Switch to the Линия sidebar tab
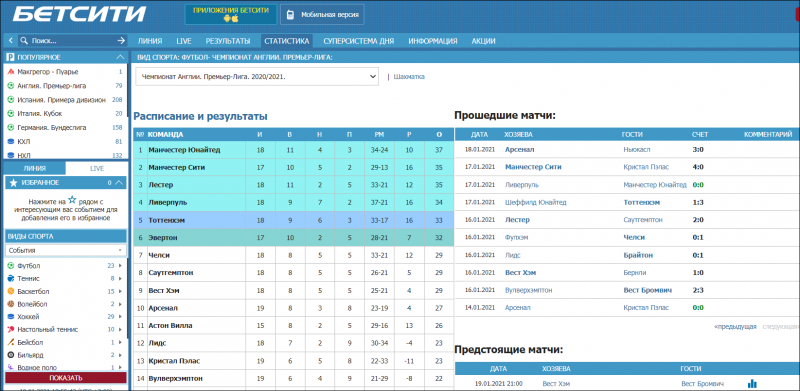 (35, 168)
